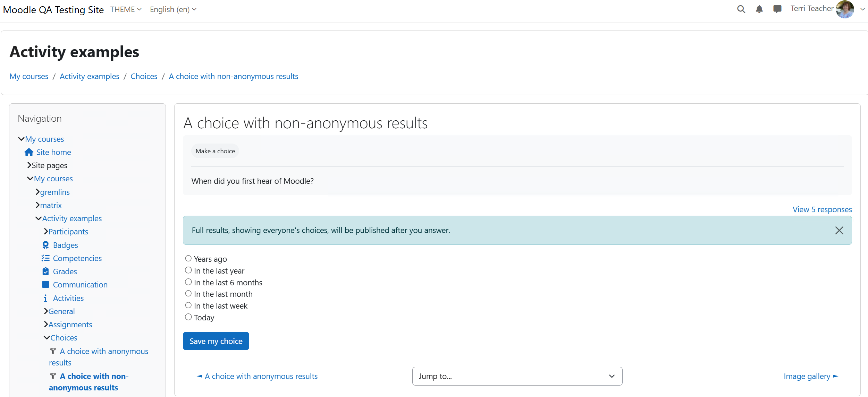Open View 5 responses link
Viewport: 868px width, 397px height.
tap(822, 209)
